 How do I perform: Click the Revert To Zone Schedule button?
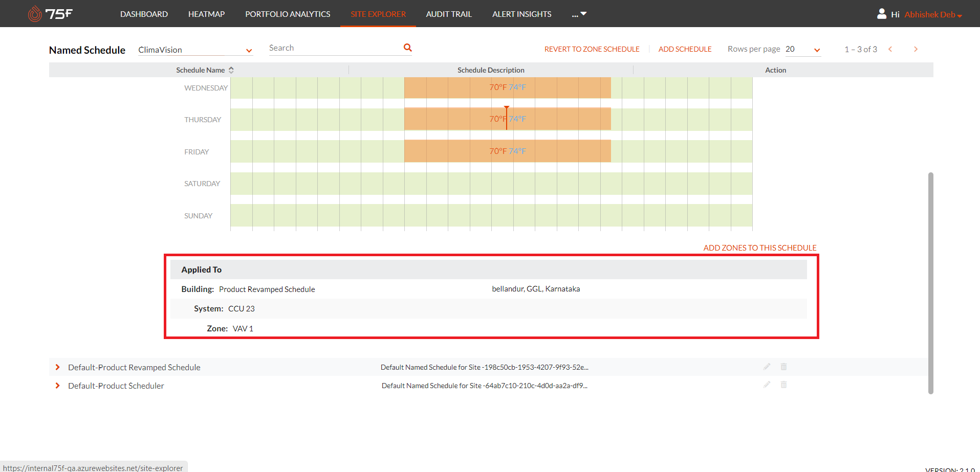592,49
